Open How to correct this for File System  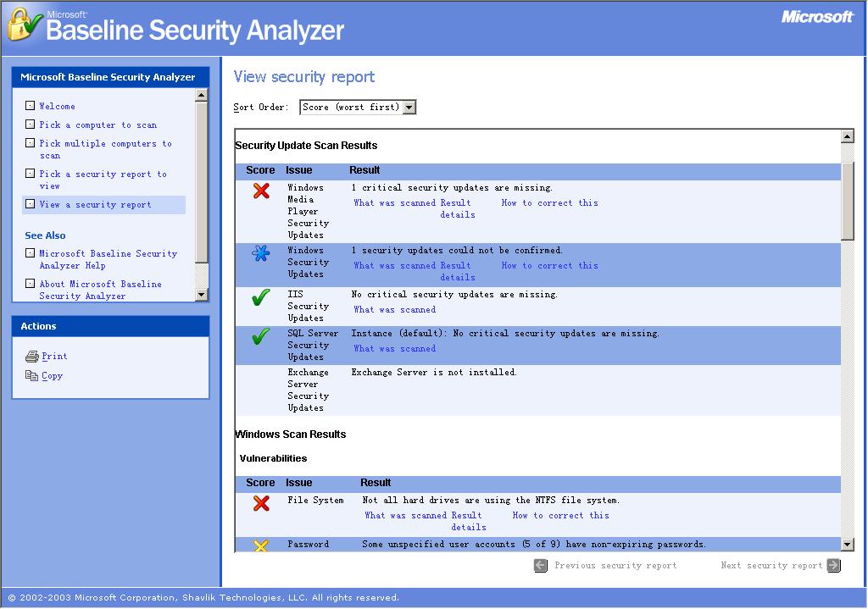click(561, 516)
